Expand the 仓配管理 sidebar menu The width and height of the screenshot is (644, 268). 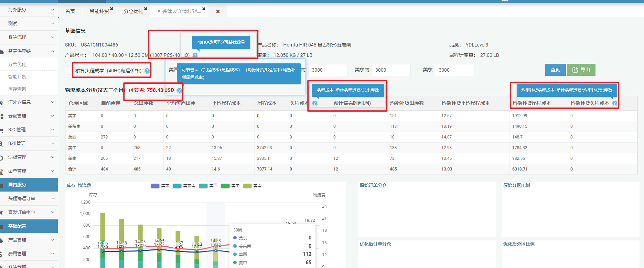29,116
